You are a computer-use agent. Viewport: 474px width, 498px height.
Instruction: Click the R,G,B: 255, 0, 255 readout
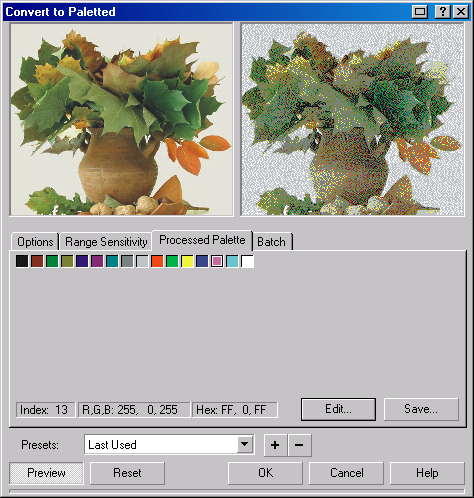pos(134,410)
